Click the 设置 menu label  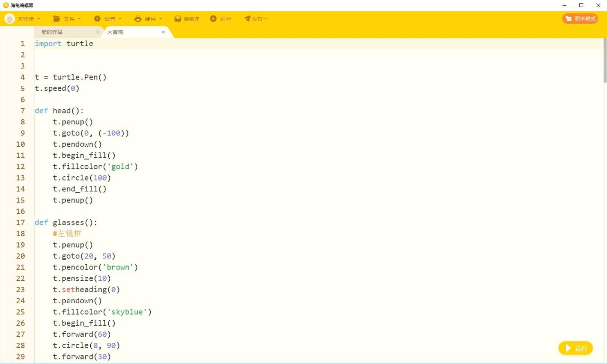[x=110, y=19]
